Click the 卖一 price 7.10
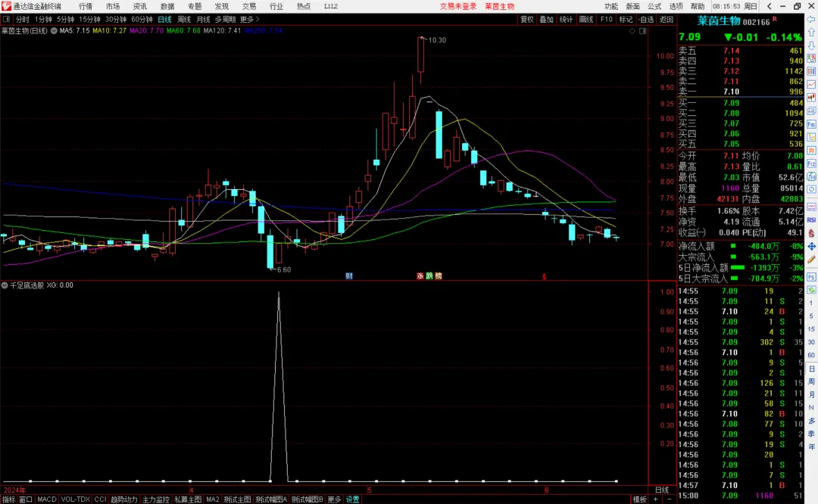The image size is (818, 504). click(731, 92)
